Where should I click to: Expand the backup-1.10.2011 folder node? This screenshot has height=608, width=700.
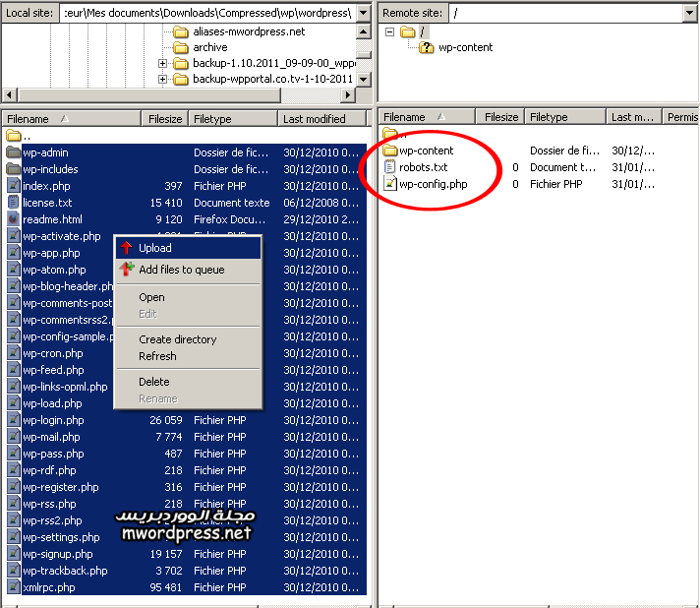pyautogui.click(x=162, y=63)
